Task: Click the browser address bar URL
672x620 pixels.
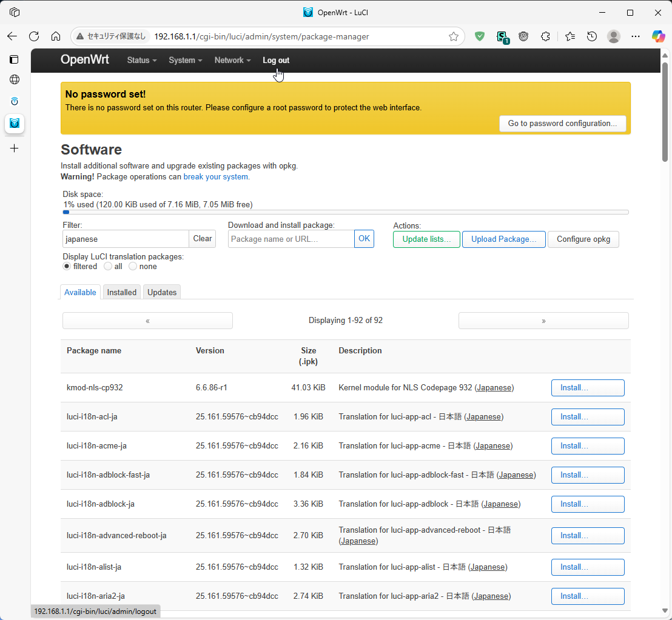Action: [x=261, y=36]
